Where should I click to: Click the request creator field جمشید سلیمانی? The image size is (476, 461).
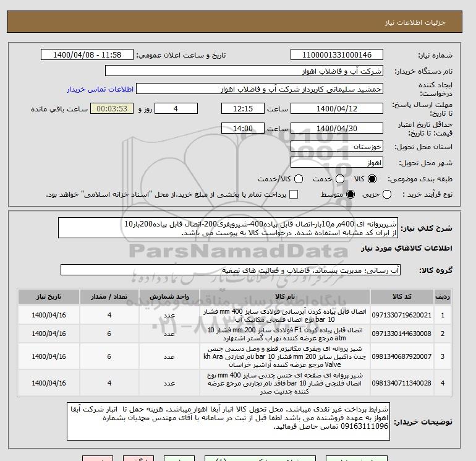260,89
